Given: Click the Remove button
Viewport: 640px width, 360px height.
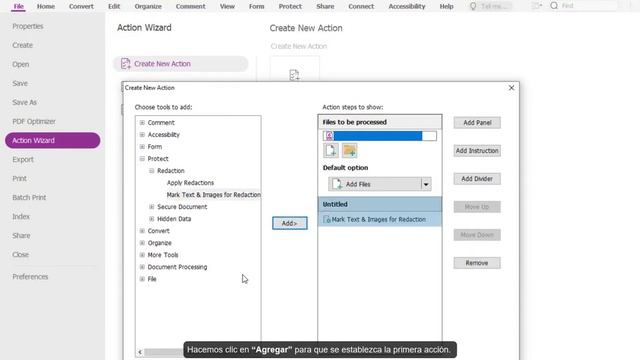Looking at the screenshot, I should pyautogui.click(x=477, y=263).
